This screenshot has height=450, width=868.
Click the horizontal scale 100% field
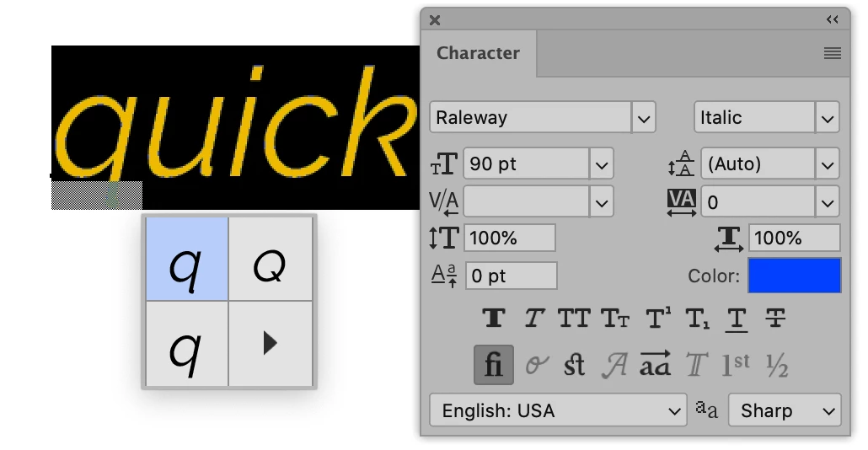click(795, 238)
